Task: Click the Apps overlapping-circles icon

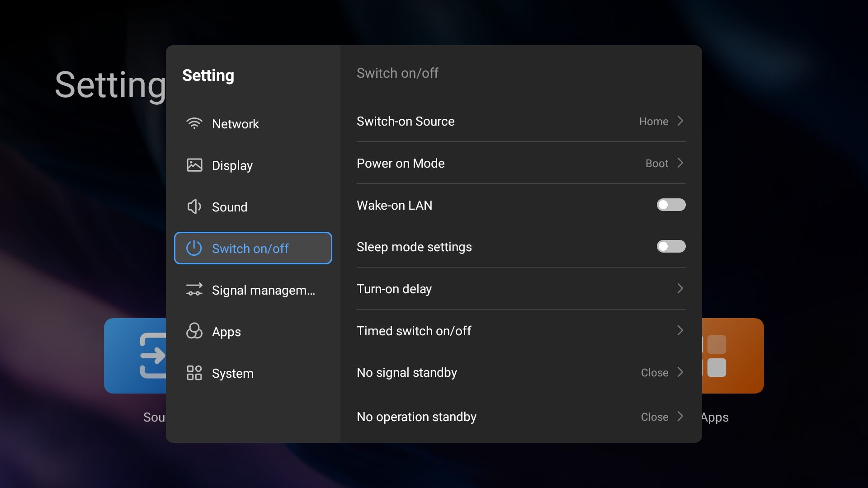Action: [194, 331]
